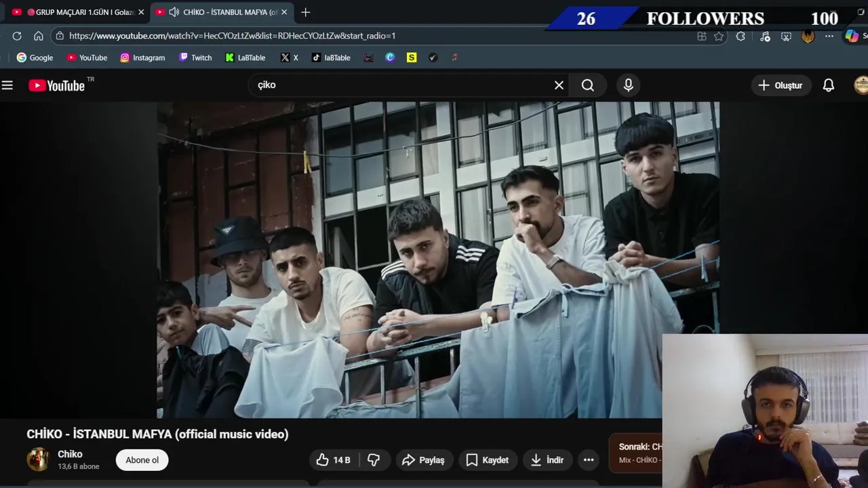868x488 pixels.
Task: Click the magnifier search button
Action: click(588, 85)
